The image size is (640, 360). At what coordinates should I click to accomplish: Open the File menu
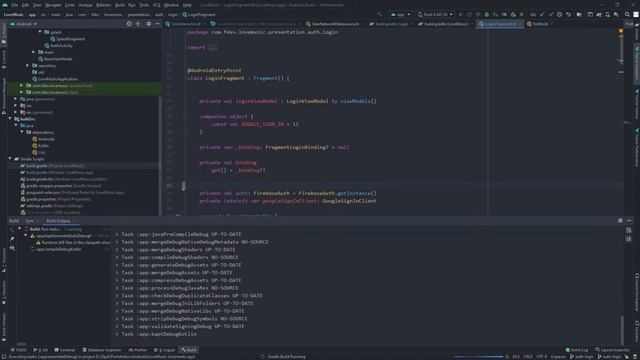click(x=15, y=5)
